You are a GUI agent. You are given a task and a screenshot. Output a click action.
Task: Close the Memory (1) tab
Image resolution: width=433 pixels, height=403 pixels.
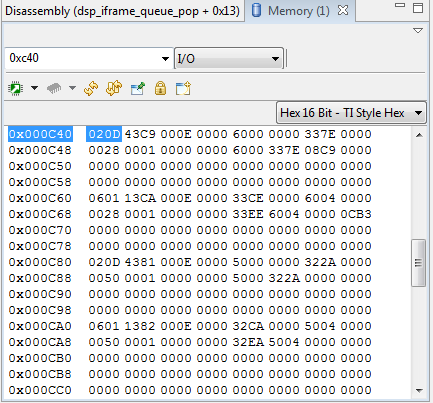point(343,10)
